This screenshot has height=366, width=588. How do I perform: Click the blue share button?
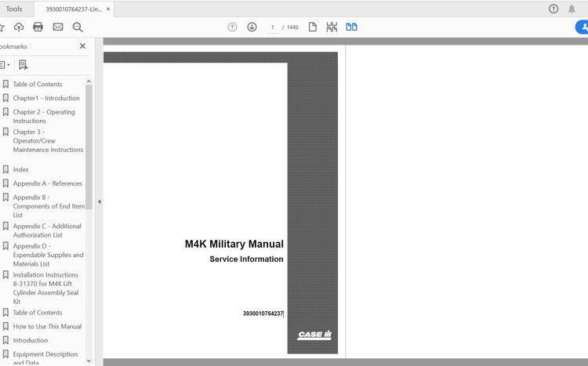[x=582, y=27]
